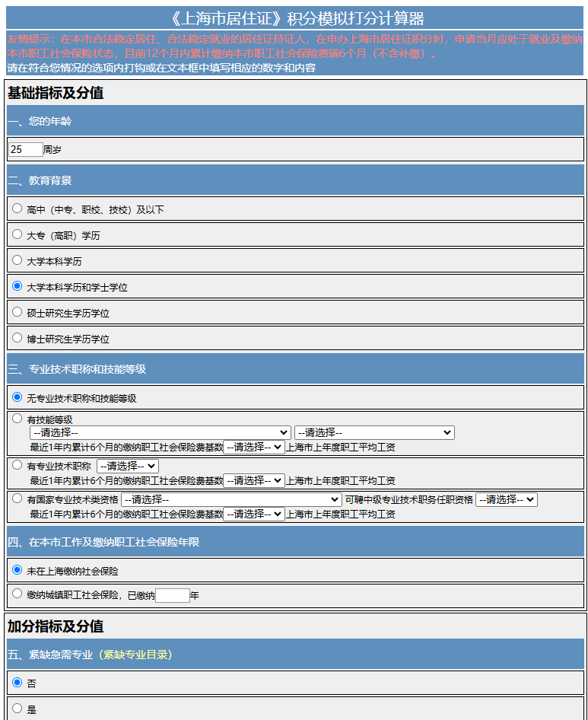
Task: Open social insurance base dropdown under 有技能等级
Action: (x=254, y=448)
